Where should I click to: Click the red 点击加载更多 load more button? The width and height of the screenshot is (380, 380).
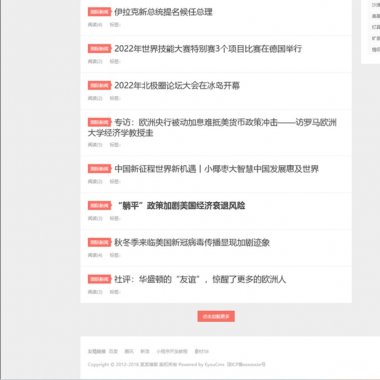pyautogui.click(x=216, y=316)
